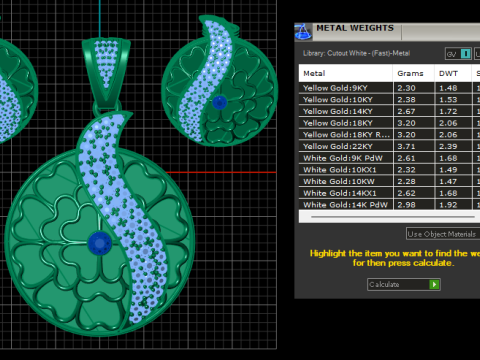Click the 3.71 grams value
The height and width of the screenshot is (360, 480).
(406, 147)
